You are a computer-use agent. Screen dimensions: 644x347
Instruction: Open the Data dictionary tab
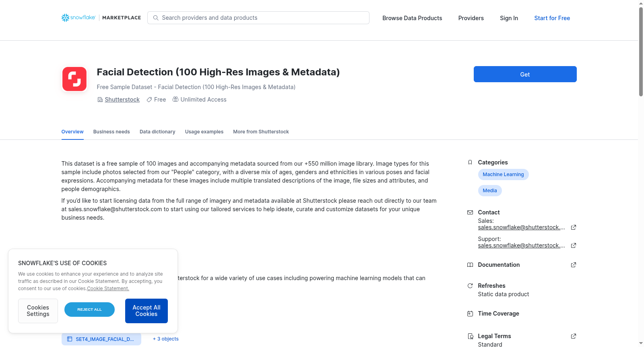click(x=157, y=132)
